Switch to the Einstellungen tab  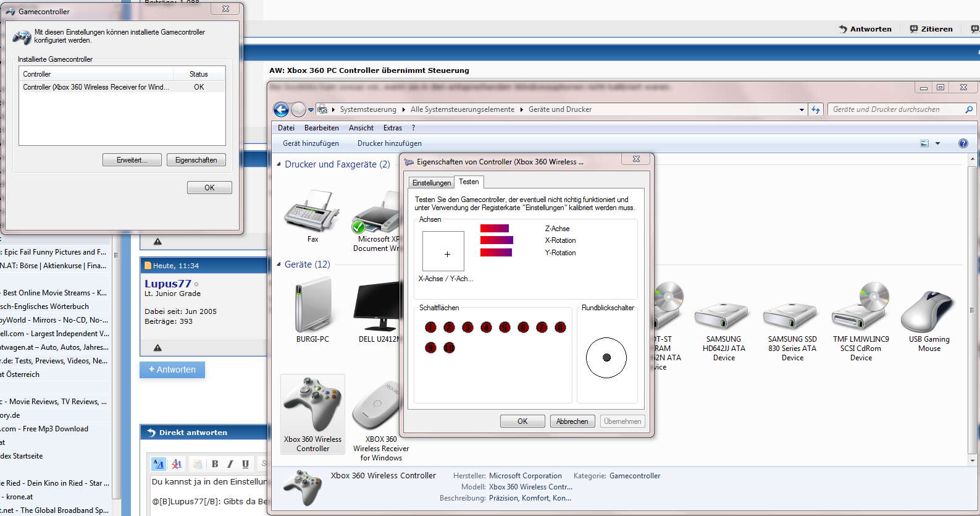[x=432, y=183]
